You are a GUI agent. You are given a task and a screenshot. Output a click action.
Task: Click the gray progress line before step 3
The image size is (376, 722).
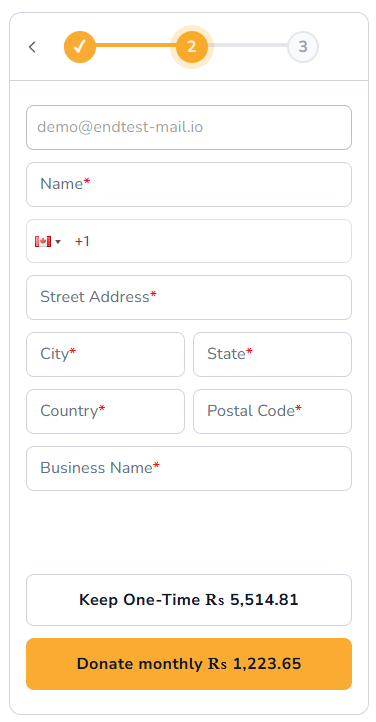[248, 46]
